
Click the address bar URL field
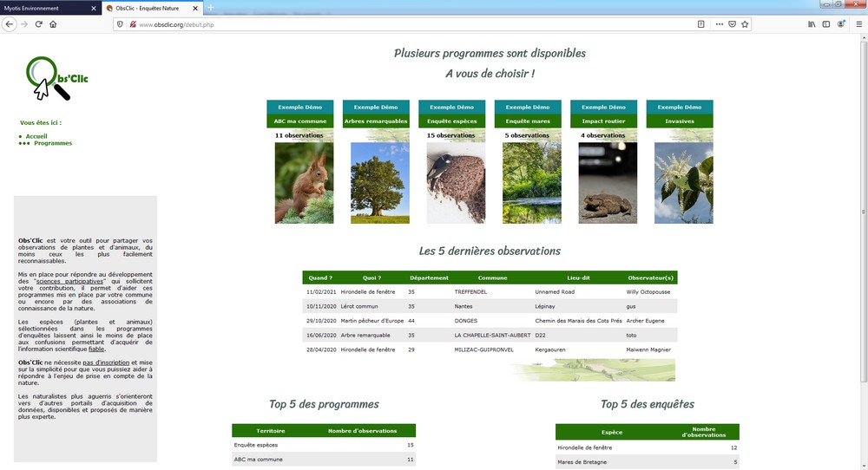point(391,24)
